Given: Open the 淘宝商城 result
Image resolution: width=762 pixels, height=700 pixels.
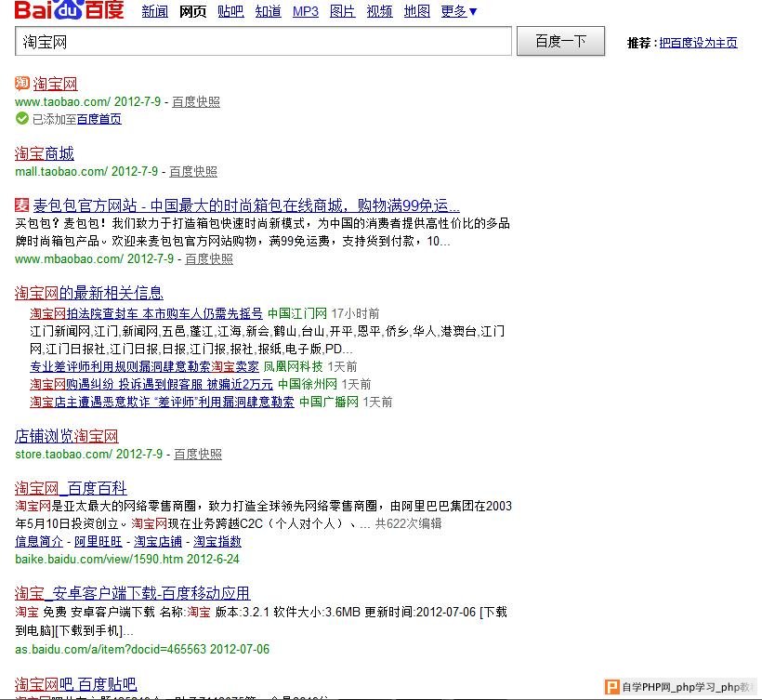Looking at the screenshot, I should [x=45, y=153].
